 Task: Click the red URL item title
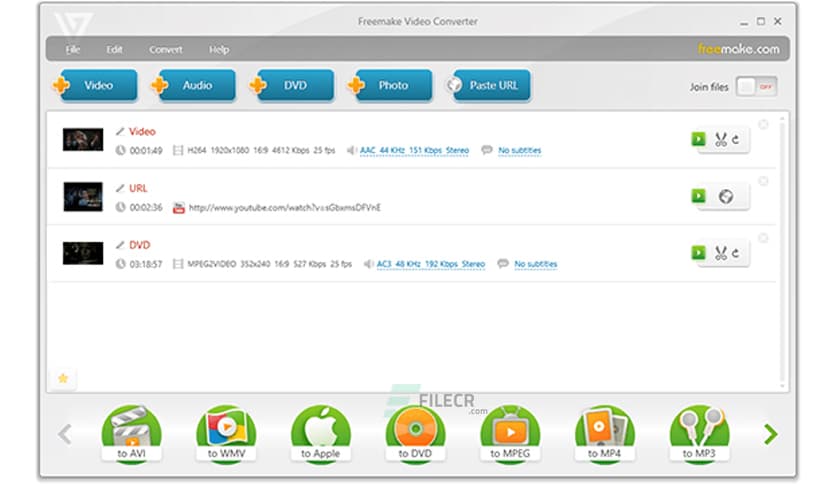[138, 188]
